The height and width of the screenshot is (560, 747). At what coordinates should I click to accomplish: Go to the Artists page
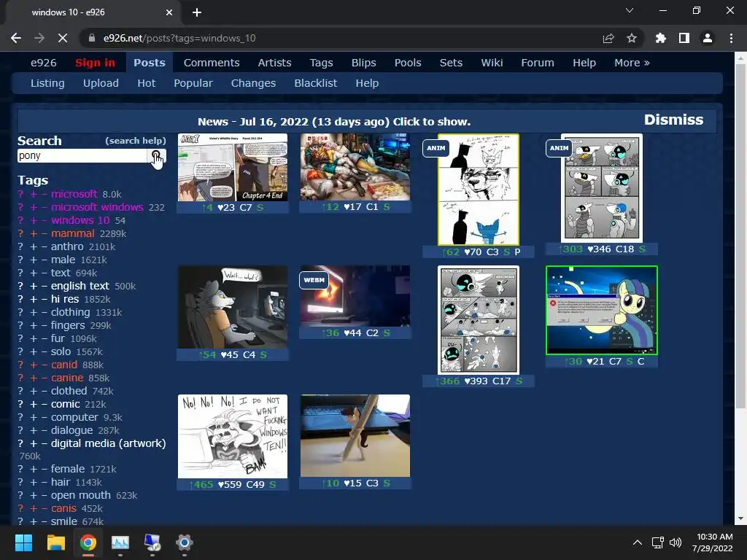(274, 63)
